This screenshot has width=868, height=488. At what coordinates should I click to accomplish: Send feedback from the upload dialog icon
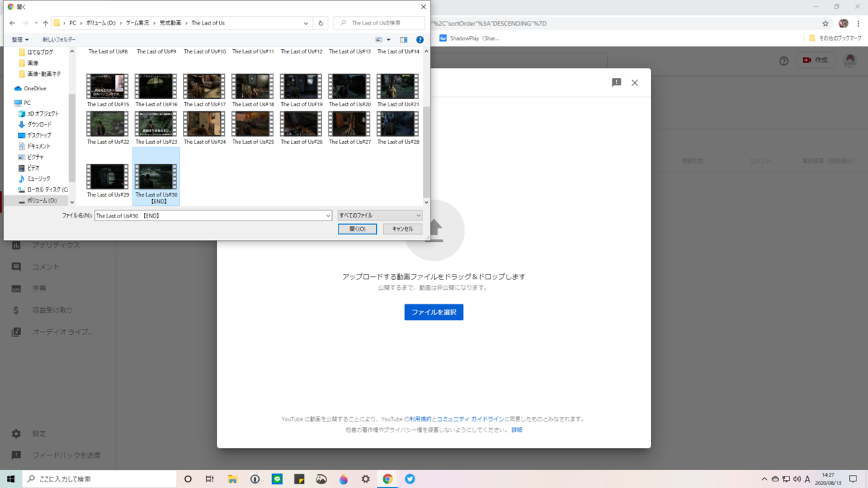pyautogui.click(x=616, y=82)
